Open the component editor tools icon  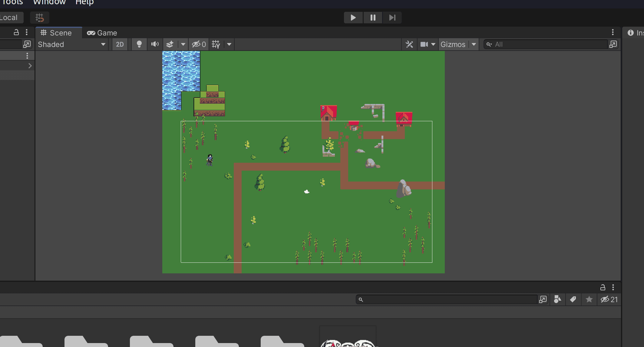pyautogui.click(x=409, y=45)
